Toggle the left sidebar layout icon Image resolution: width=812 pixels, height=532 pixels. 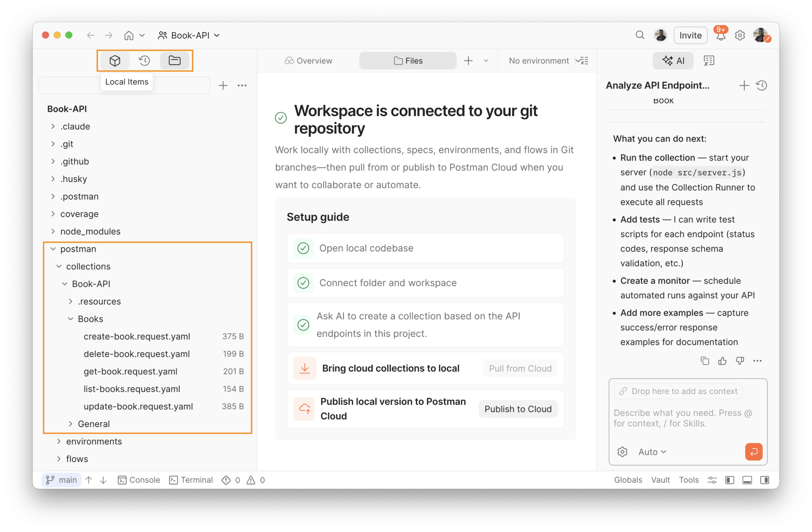(729, 480)
